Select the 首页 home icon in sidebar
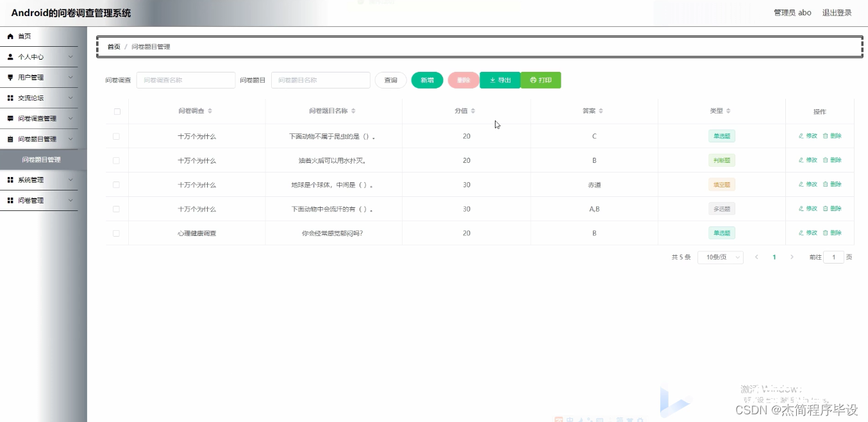868x422 pixels. pos(11,36)
